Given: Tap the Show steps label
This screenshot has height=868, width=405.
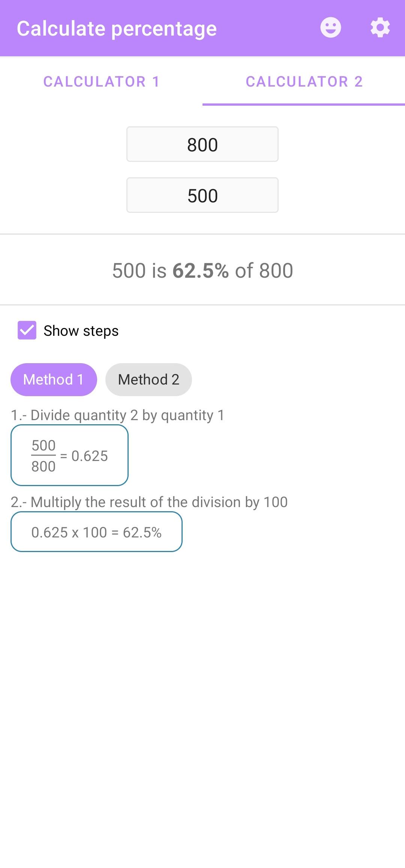Looking at the screenshot, I should pyautogui.click(x=81, y=331).
